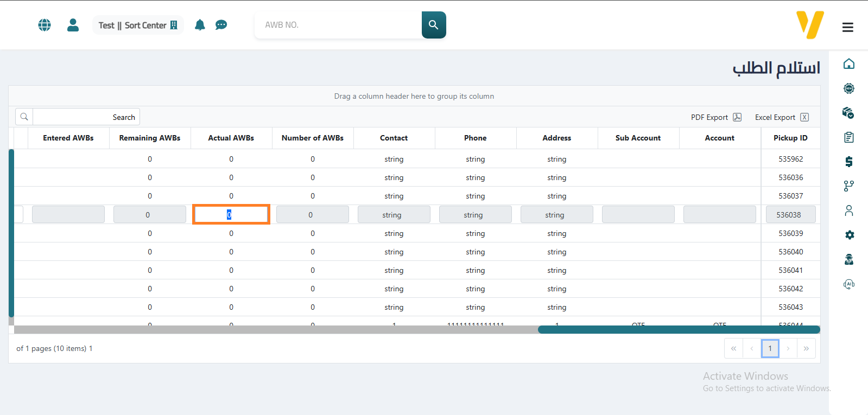Screen dimensions: 868x415
Task: Open the settings gear in sidebar
Action: coord(849,235)
